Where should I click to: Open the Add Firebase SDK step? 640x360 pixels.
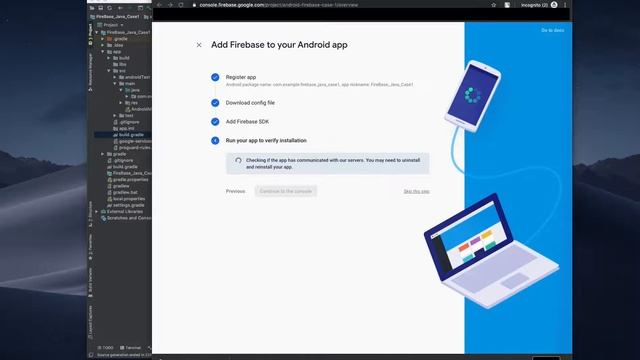tap(247, 122)
